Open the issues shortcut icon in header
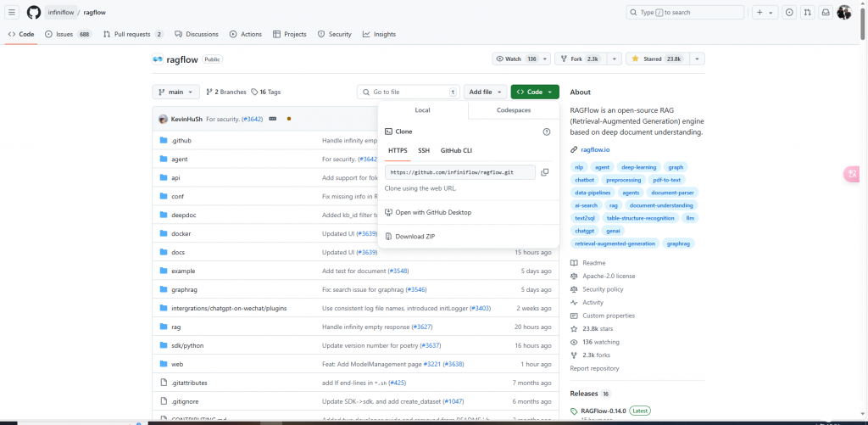This screenshot has height=425, width=868. pos(789,12)
